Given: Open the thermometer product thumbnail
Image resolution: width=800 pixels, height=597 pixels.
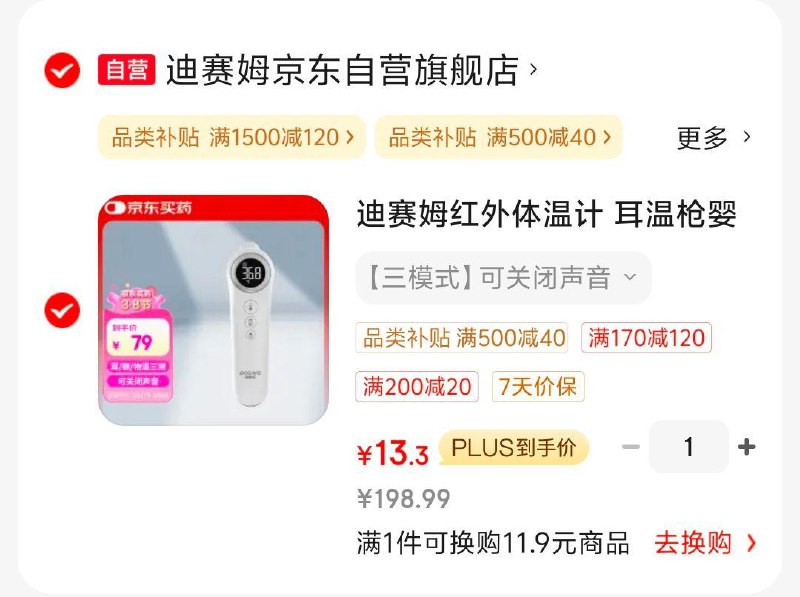Looking at the screenshot, I should pos(213,310).
